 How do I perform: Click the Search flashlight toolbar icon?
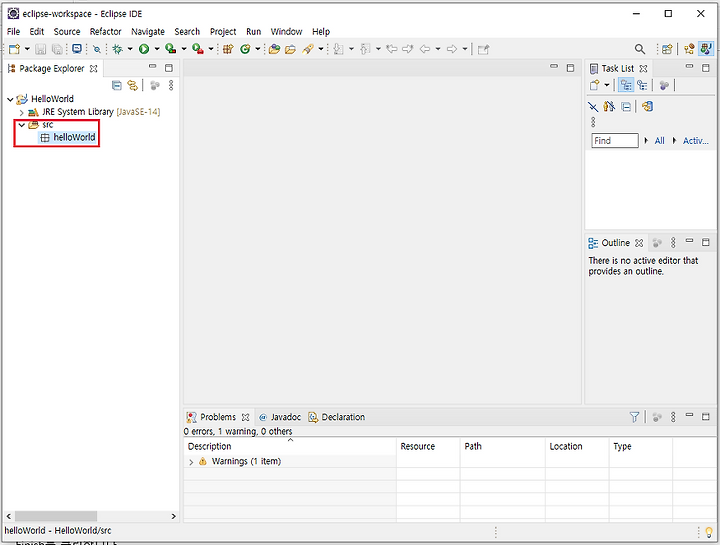tap(308, 49)
